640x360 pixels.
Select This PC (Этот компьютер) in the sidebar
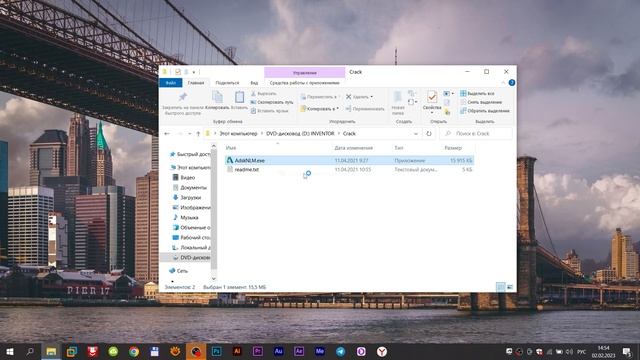point(190,167)
